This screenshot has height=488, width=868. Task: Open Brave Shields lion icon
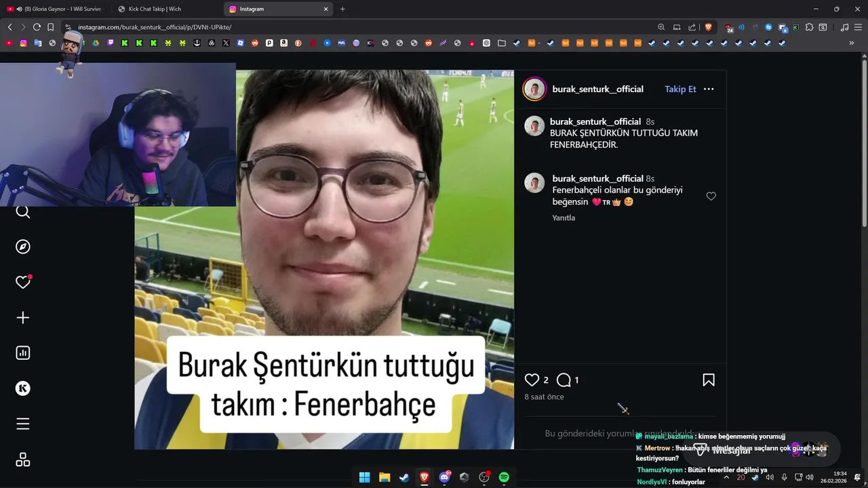709,27
